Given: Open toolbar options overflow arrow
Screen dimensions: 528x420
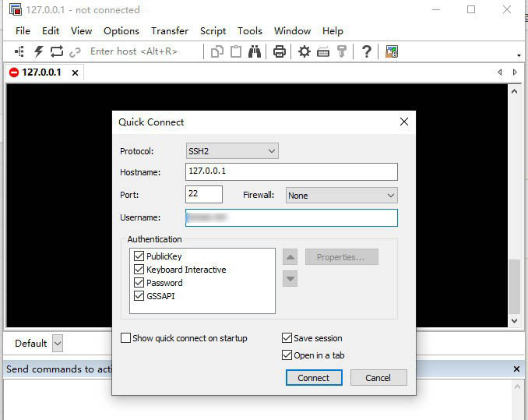Looking at the screenshot, I should coord(519,55).
